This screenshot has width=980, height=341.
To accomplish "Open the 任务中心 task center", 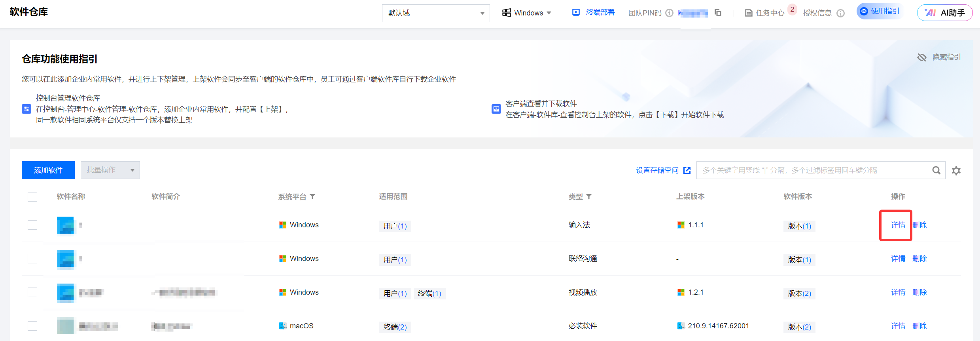I will pyautogui.click(x=764, y=13).
